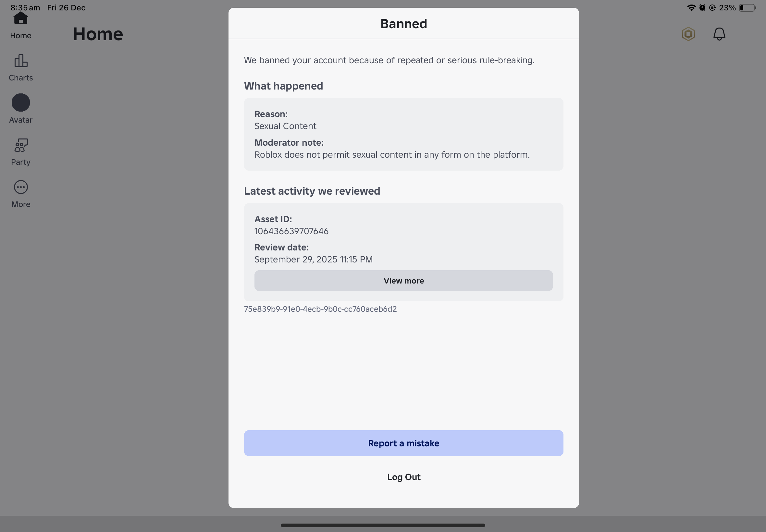
Task: Open the Party sidebar icon
Action: 21,145
